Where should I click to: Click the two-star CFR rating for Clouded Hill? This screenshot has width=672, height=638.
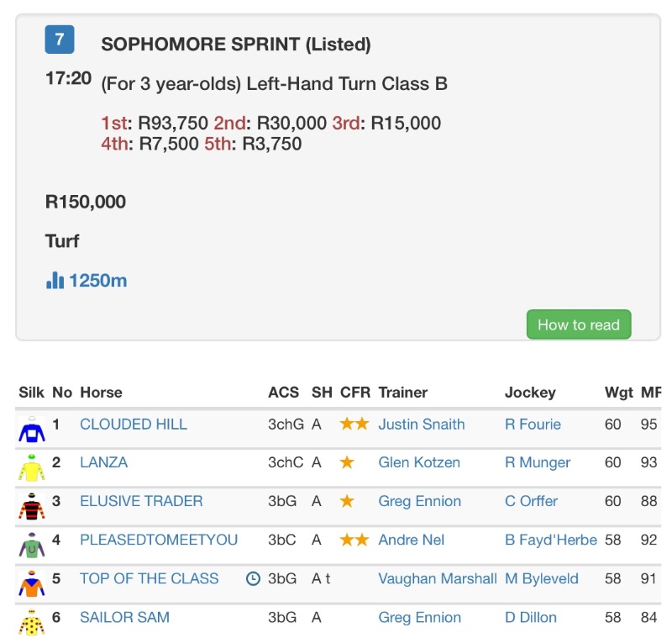pyautogui.click(x=354, y=424)
